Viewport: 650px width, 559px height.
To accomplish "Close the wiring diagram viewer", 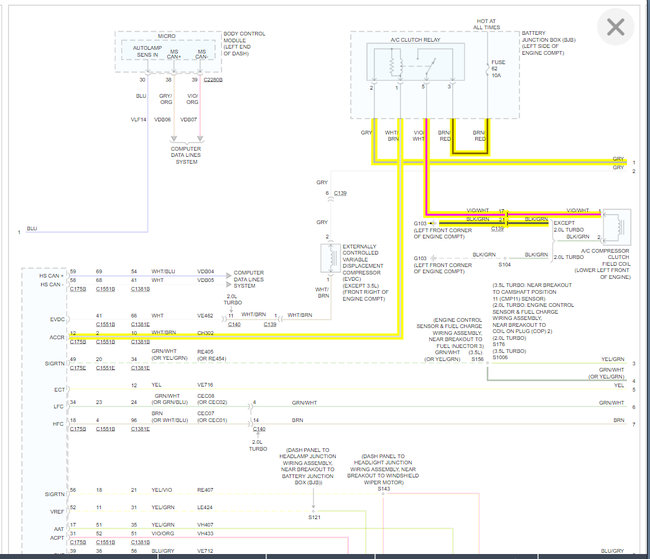I will tap(615, 27).
